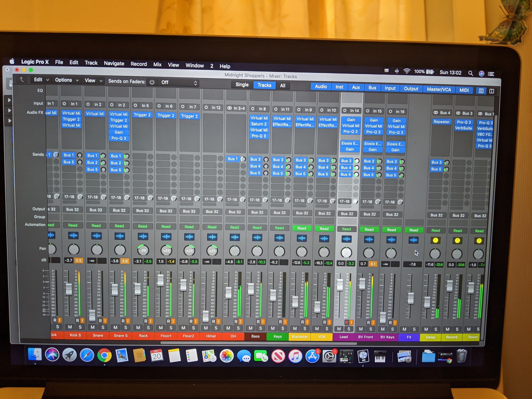Toggle the Aux channel filter button
Image resolution: width=532 pixels, height=399 pixels.
point(356,87)
